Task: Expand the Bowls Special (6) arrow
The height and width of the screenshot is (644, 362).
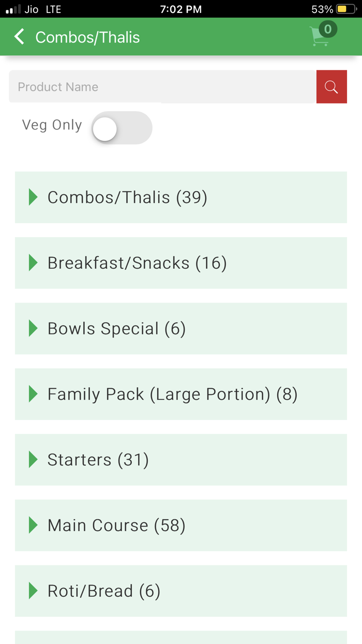Action: click(33, 328)
